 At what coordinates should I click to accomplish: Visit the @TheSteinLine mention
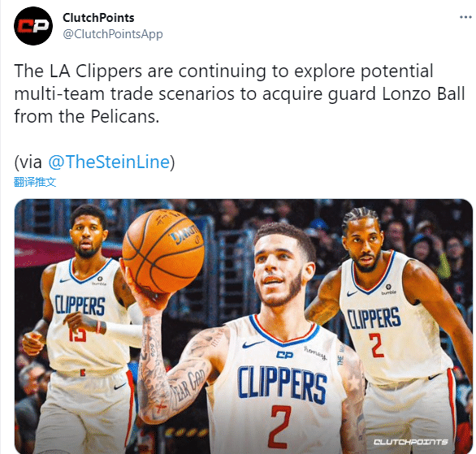[x=109, y=162]
